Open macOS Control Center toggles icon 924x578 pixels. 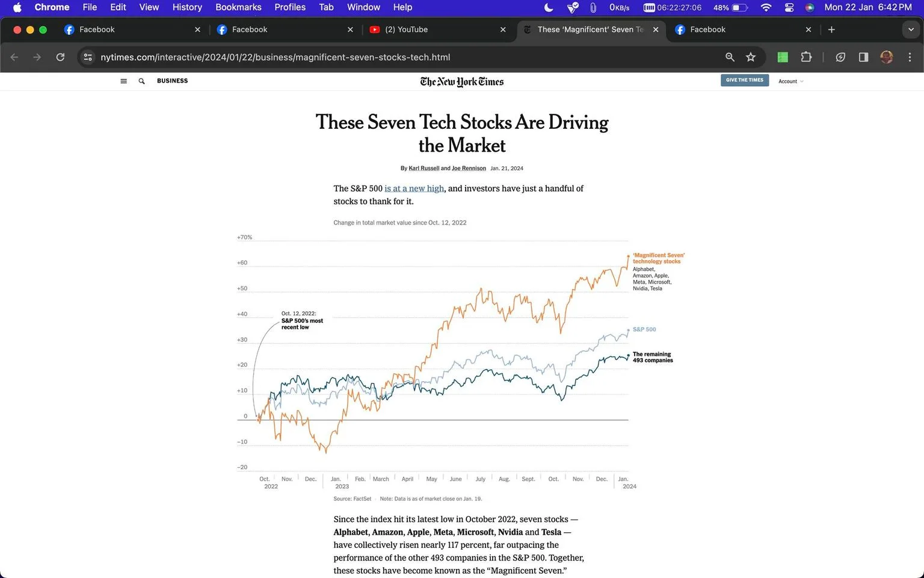pos(789,7)
